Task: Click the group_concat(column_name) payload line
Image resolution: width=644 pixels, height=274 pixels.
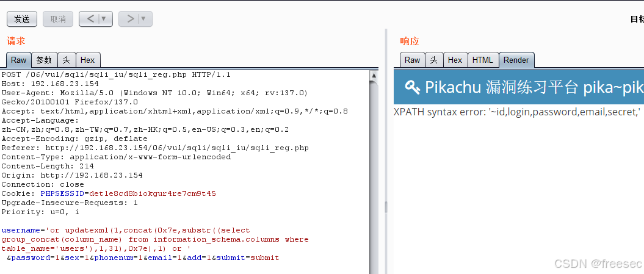Action: pyautogui.click(x=155, y=239)
